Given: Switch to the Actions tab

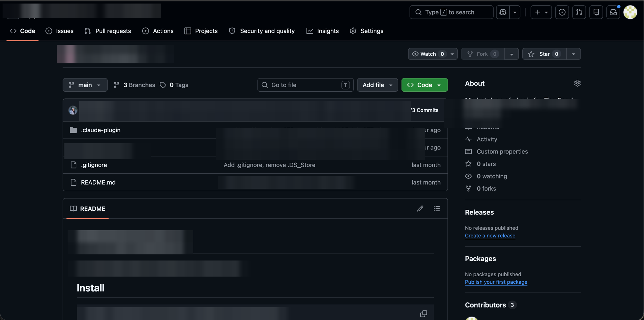Looking at the screenshot, I should pyautogui.click(x=158, y=31).
